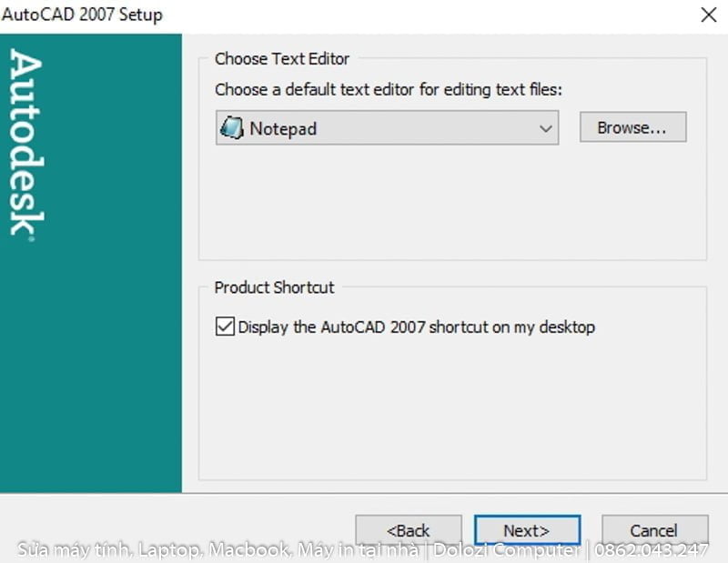Cancel the AutoCAD 2007 setup

click(x=653, y=530)
